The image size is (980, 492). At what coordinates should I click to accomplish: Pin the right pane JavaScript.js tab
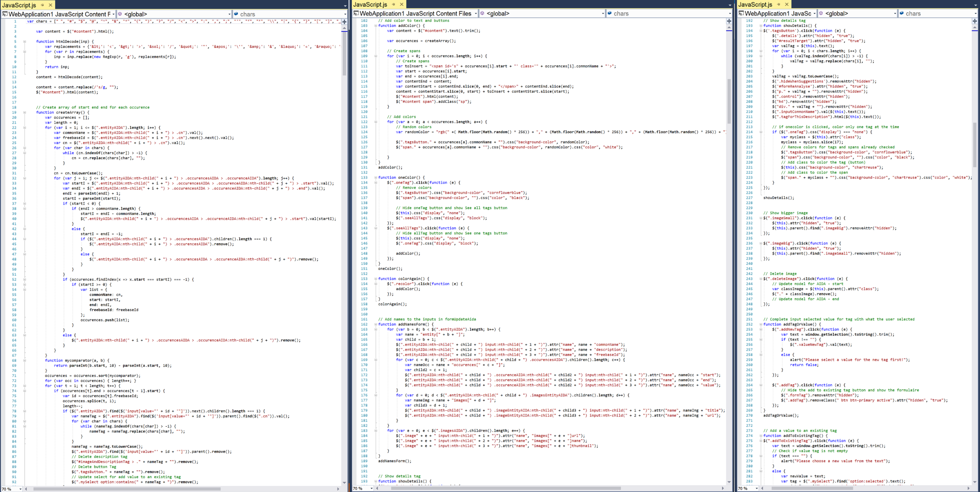point(779,5)
